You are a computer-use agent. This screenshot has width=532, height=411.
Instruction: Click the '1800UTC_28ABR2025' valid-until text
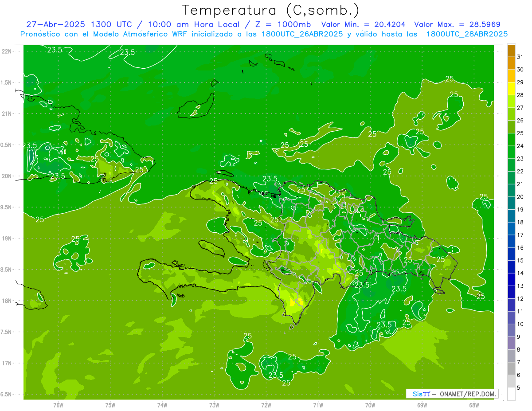pos(467,34)
